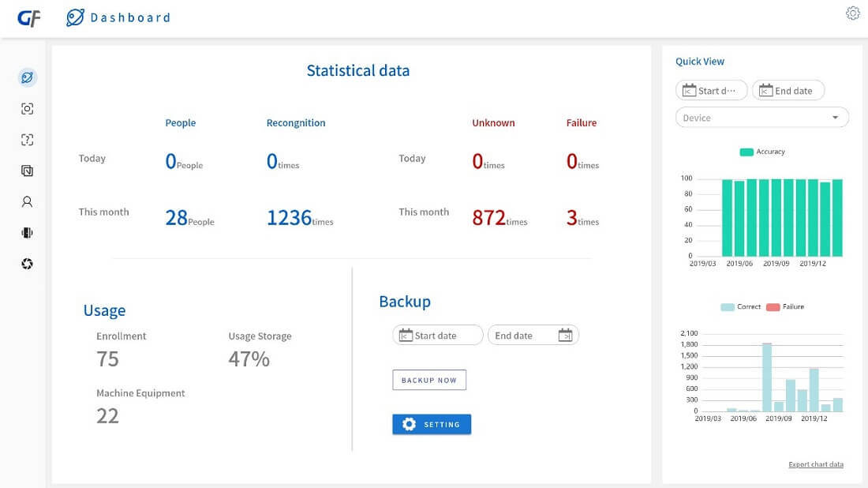Click the Export chart data link
The height and width of the screenshot is (488, 868).
click(816, 464)
